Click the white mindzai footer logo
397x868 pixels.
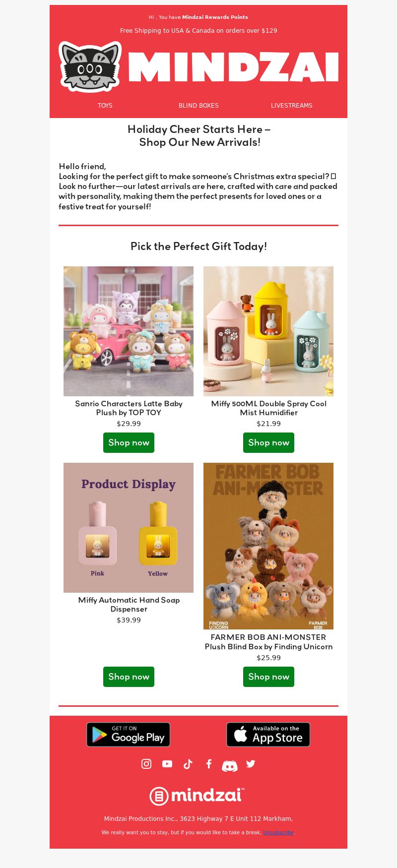[197, 796]
